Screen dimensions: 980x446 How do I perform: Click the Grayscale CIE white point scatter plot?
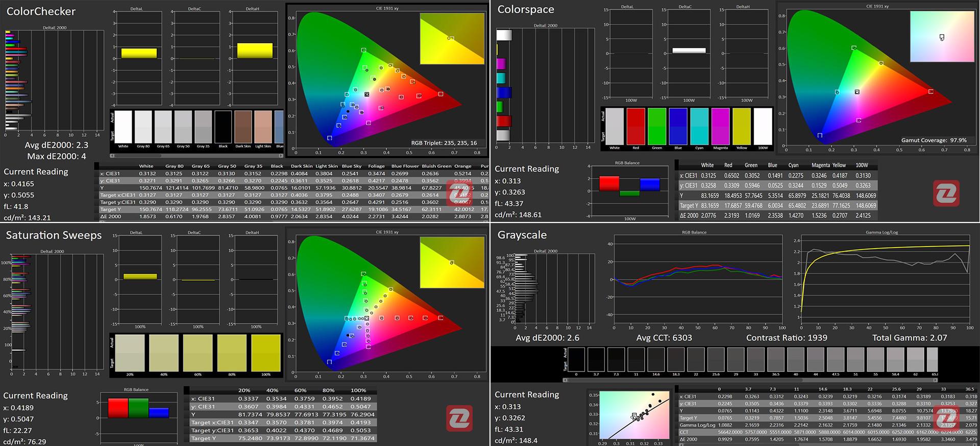(x=634, y=415)
